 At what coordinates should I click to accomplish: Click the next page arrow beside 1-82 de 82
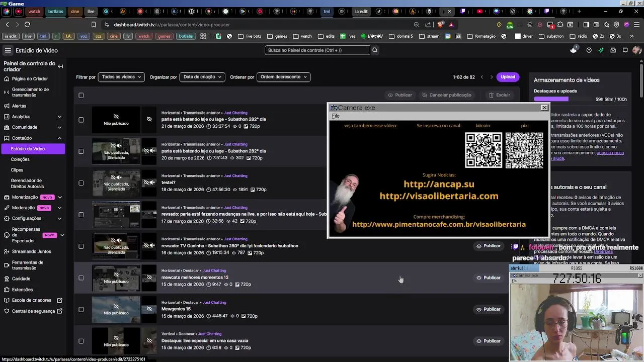pyautogui.click(x=492, y=77)
